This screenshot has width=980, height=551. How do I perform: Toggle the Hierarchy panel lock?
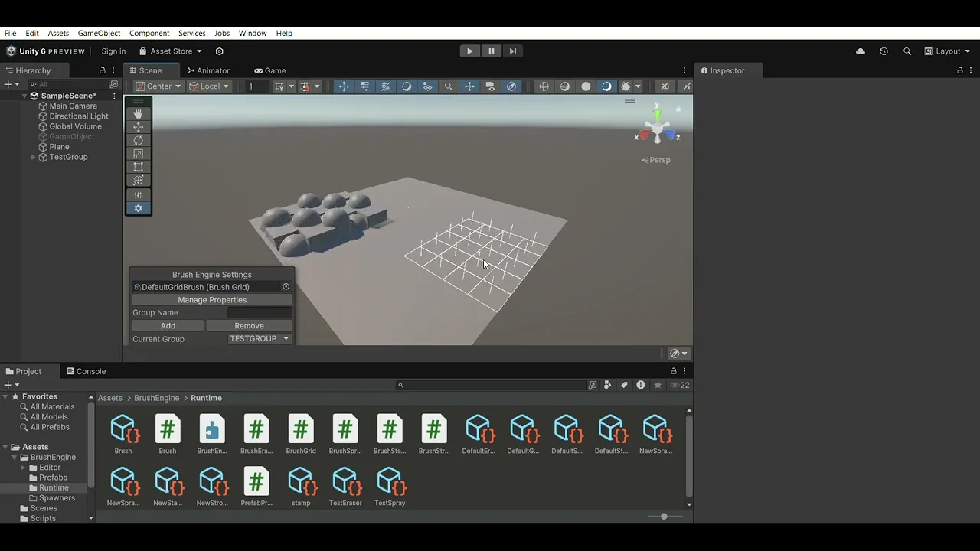pyautogui.click(x=103, y=70)
